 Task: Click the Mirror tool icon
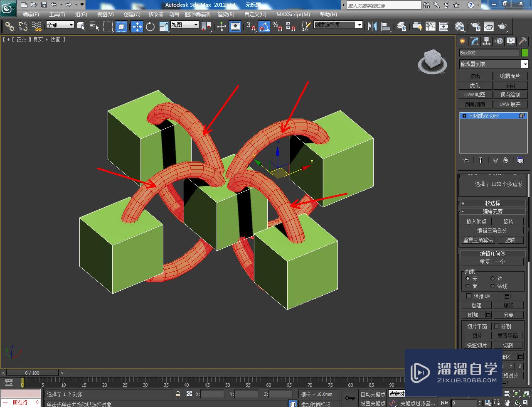[372, 27]
